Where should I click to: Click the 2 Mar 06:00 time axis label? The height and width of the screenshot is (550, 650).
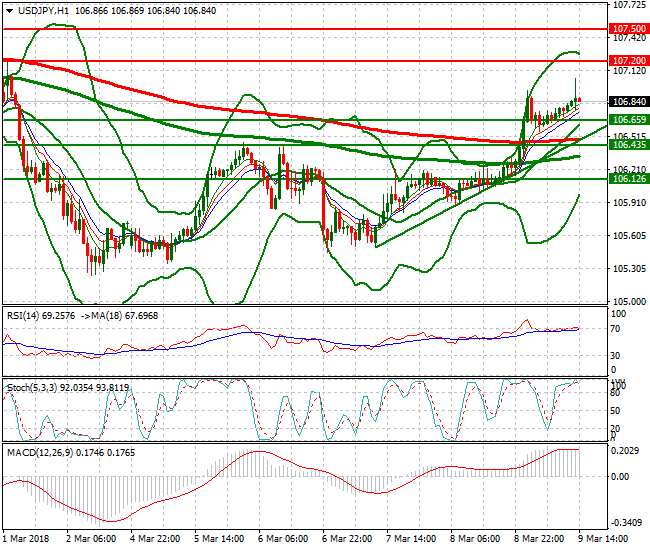92,538
